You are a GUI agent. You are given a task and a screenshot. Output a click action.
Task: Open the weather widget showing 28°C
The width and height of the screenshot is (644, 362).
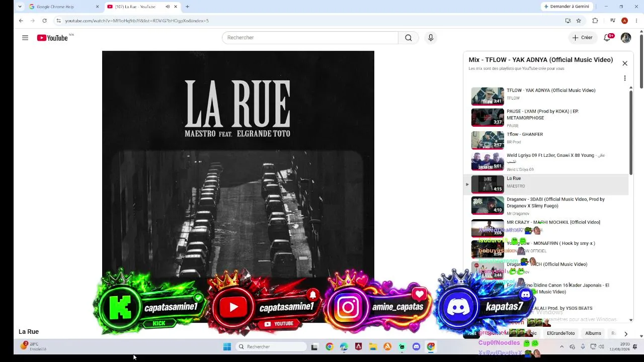[33, 346]
